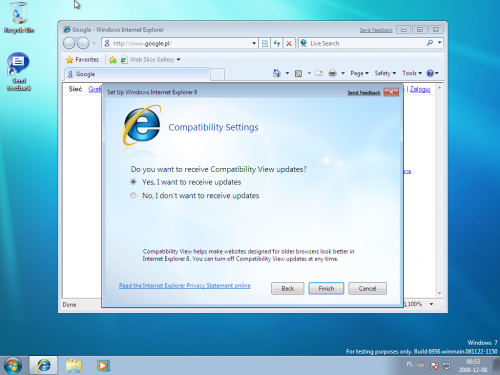Viewport: 500px width, 375px height.
Task: Open a new blank tab
Action: (217, 74)
